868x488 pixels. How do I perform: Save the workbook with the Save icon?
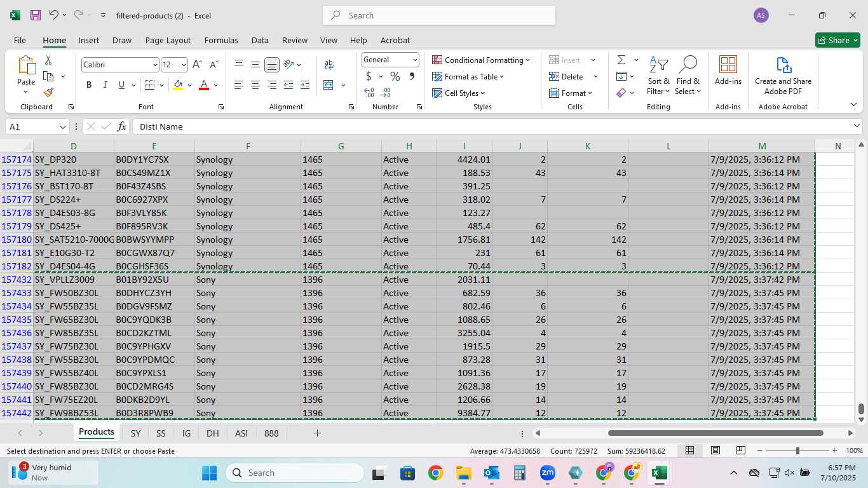36,15
